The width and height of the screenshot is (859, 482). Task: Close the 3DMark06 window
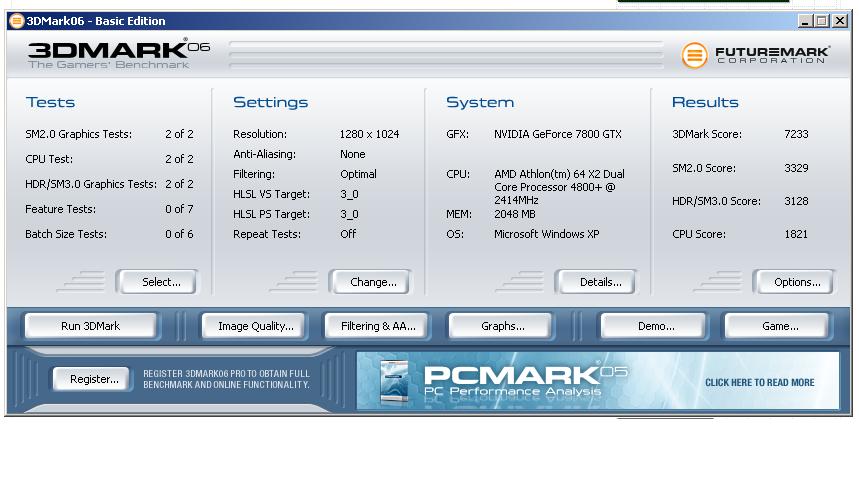pos(840,21)
